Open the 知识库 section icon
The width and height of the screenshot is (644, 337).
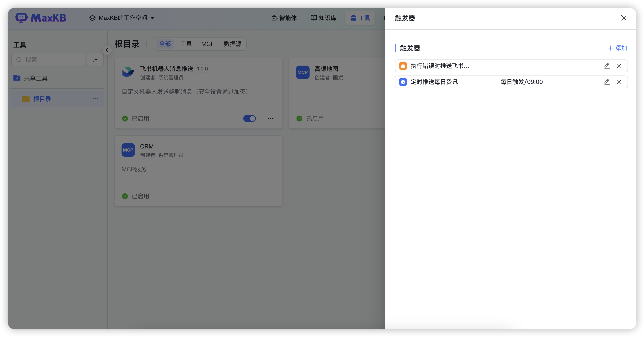tap(314, 18)
